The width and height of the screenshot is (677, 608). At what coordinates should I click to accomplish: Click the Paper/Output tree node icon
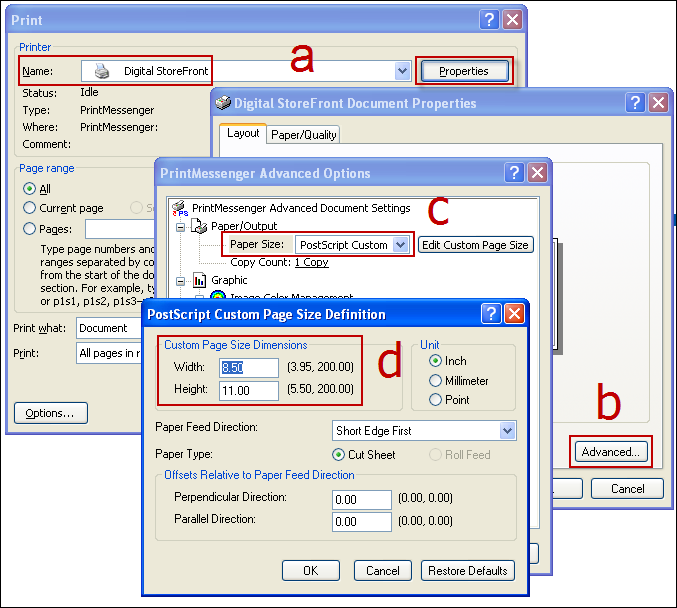(x=199, y=226)
